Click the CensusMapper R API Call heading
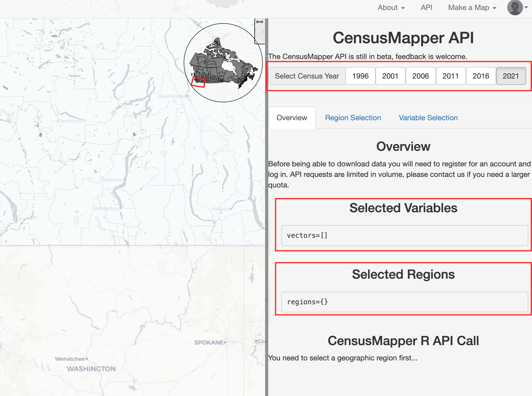 (403, 341)
